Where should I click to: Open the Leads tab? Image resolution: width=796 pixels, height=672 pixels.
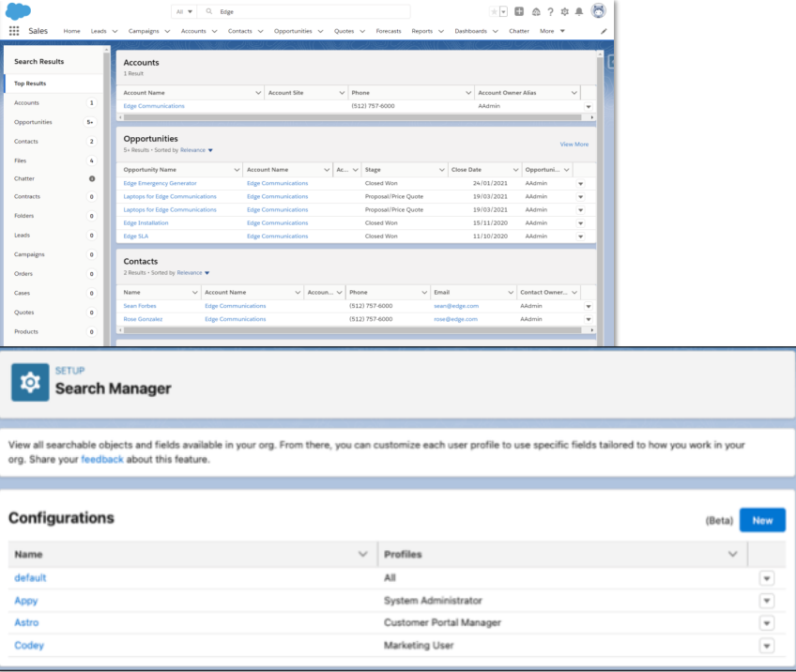coord(99,31)
